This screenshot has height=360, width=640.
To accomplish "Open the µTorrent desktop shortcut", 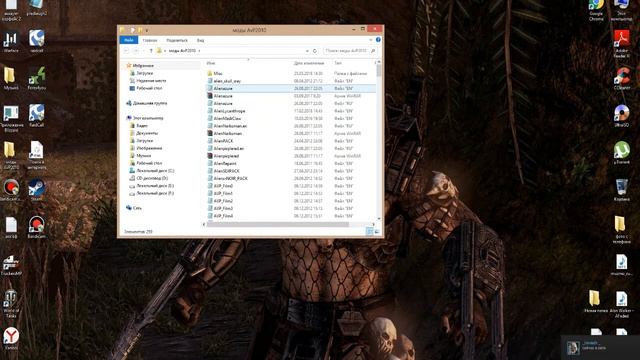I will [x=622, y=153].
